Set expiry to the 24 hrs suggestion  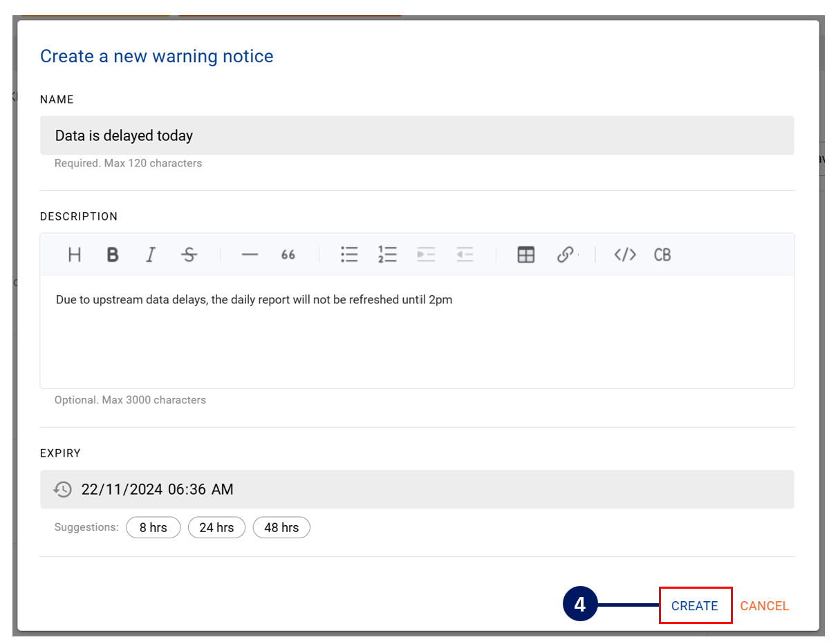click(x=216, y=528)
